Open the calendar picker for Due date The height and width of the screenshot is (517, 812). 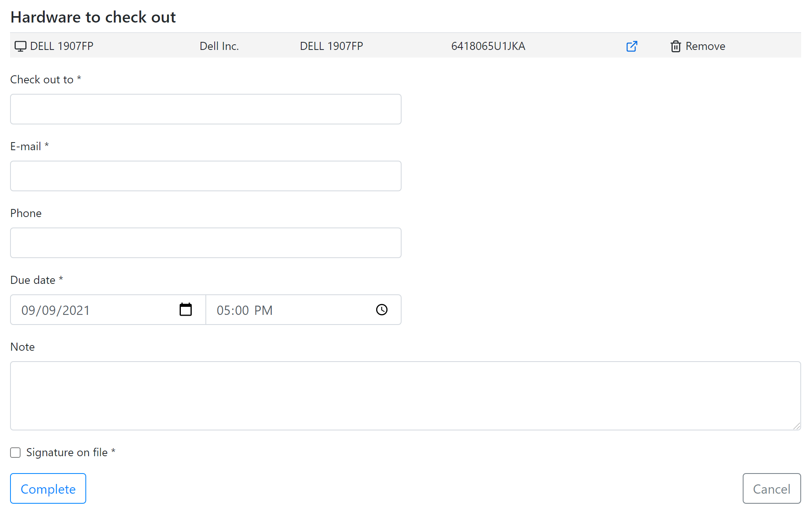(x=186, y=310)
